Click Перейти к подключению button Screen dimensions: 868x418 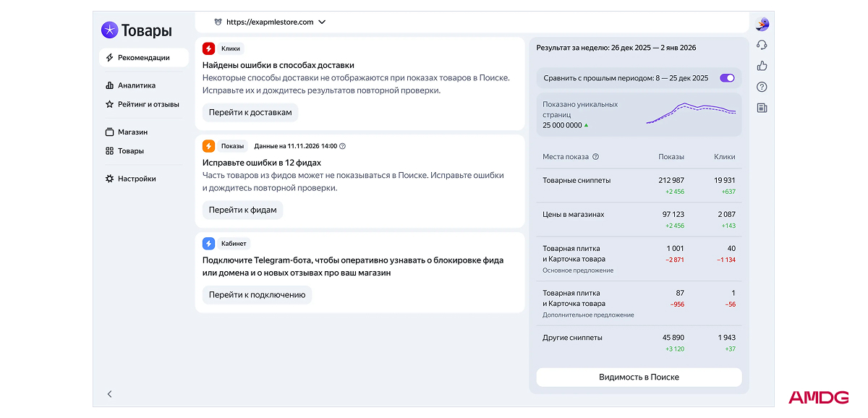coord(257,295)
